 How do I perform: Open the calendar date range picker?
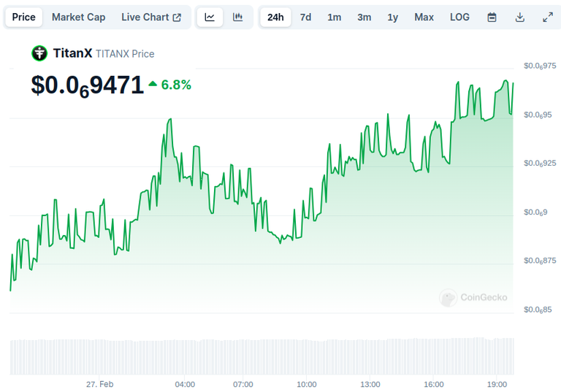[492, 18]
